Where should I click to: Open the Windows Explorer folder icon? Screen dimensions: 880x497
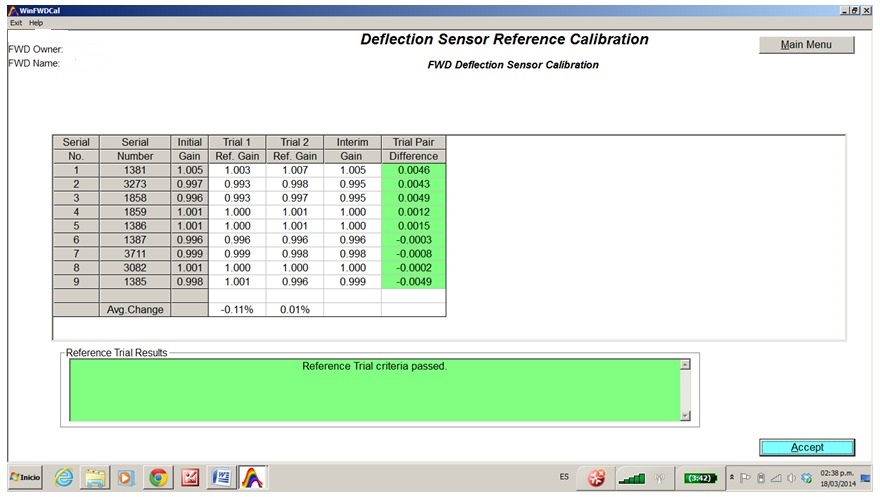pos(95,478)
